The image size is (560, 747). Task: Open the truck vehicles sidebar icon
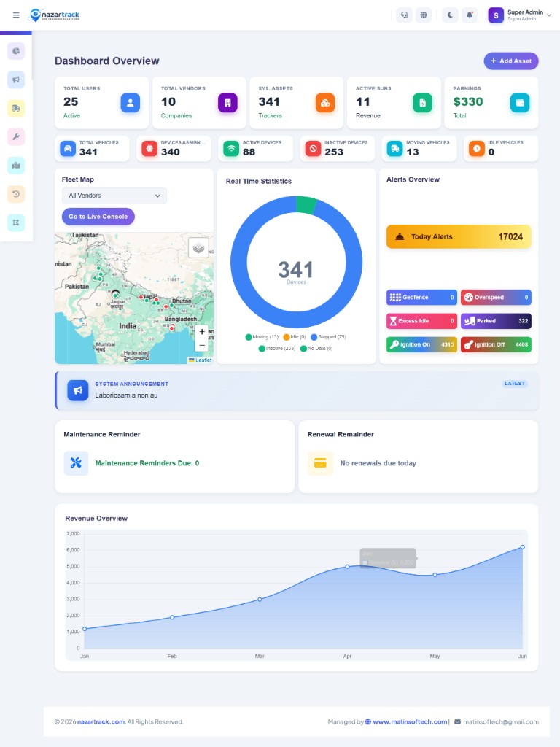coord(16,108)
